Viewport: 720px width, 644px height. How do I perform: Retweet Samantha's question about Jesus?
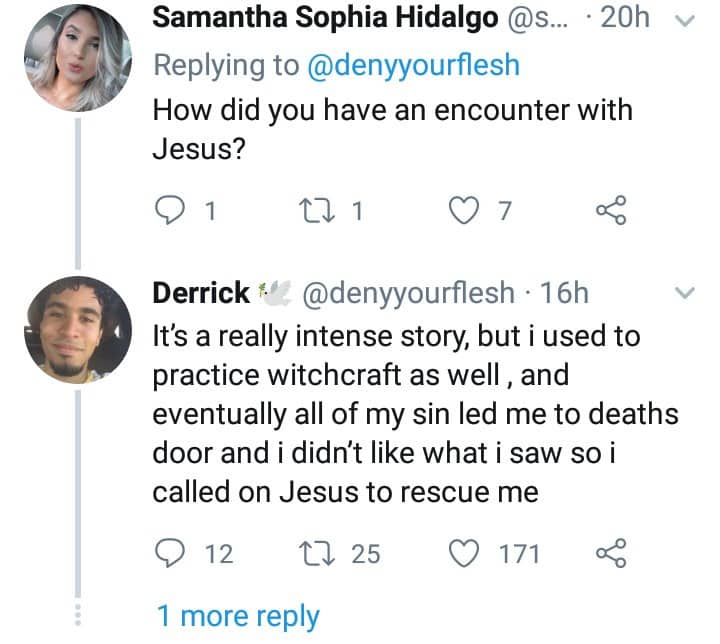(315, 209)
